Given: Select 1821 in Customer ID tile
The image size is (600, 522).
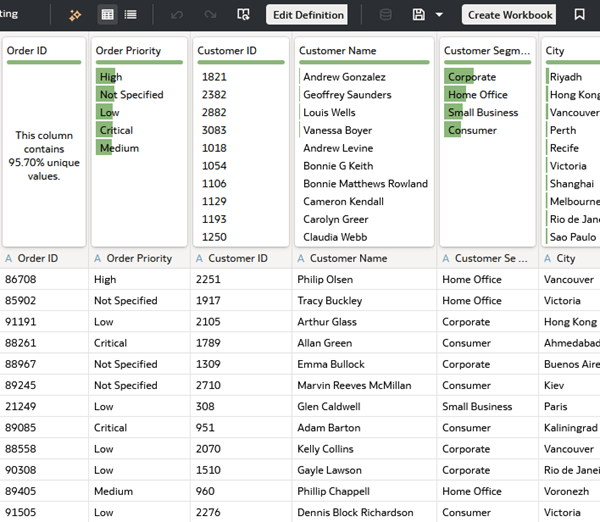Looking at the screenshot, I should click(x=214, y=77).
